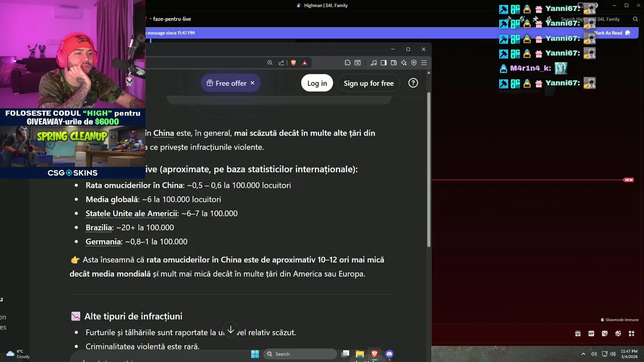This screenshot has height=362, width=644.
Task: Click the Discord icon on the taskbar
Action: [x=389, y=354]
